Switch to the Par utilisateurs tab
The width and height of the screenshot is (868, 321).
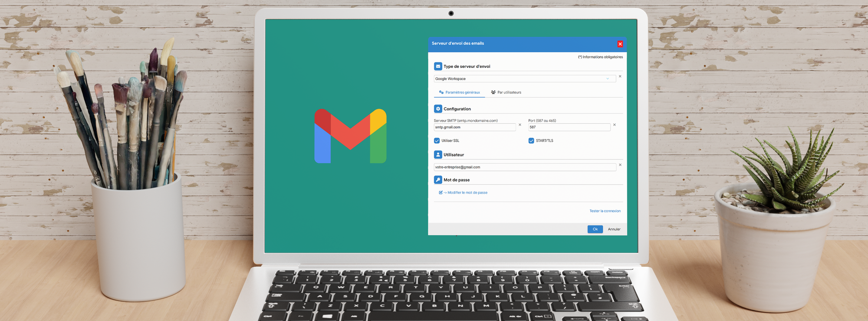point(506,93)
